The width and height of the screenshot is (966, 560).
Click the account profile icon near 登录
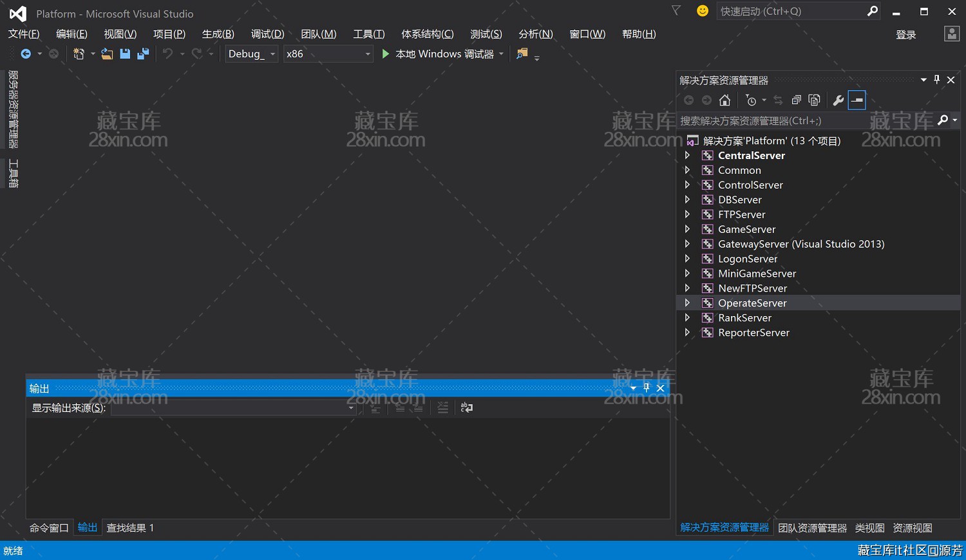(952, 34)
